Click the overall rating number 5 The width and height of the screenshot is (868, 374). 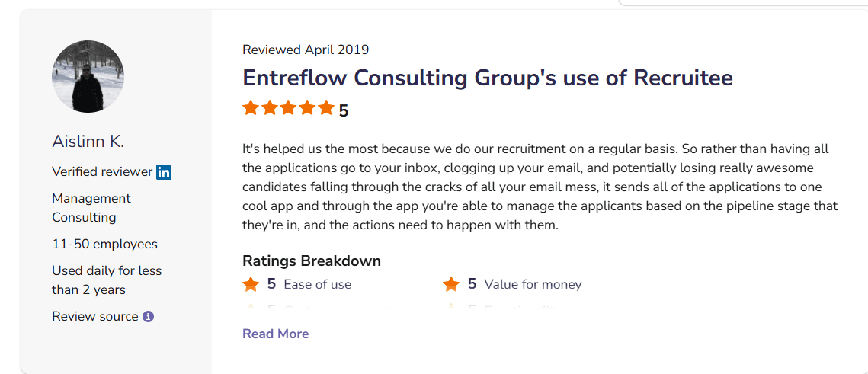[x=344, y=111]
